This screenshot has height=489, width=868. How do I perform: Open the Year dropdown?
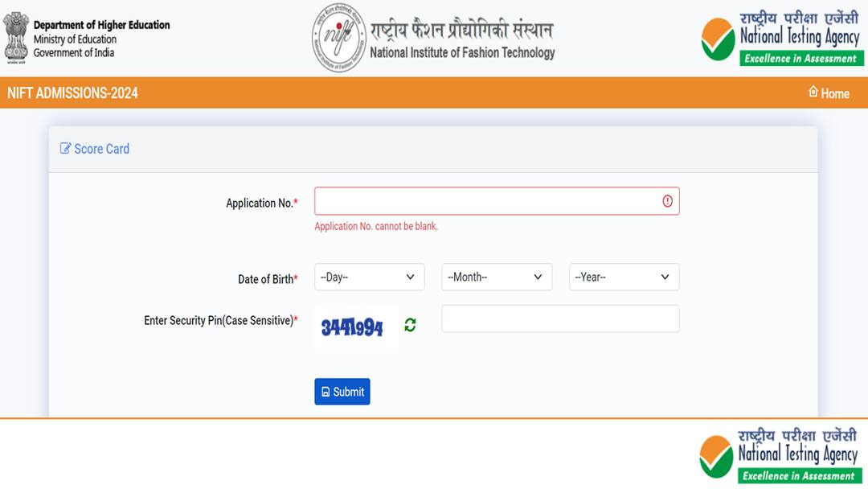tap(624, 277)
